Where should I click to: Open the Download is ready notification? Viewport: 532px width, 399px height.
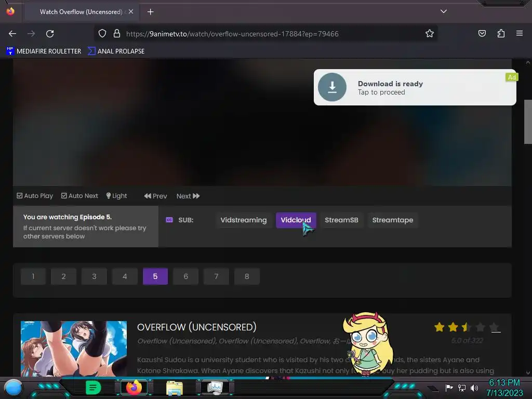[x=415, y=87]
